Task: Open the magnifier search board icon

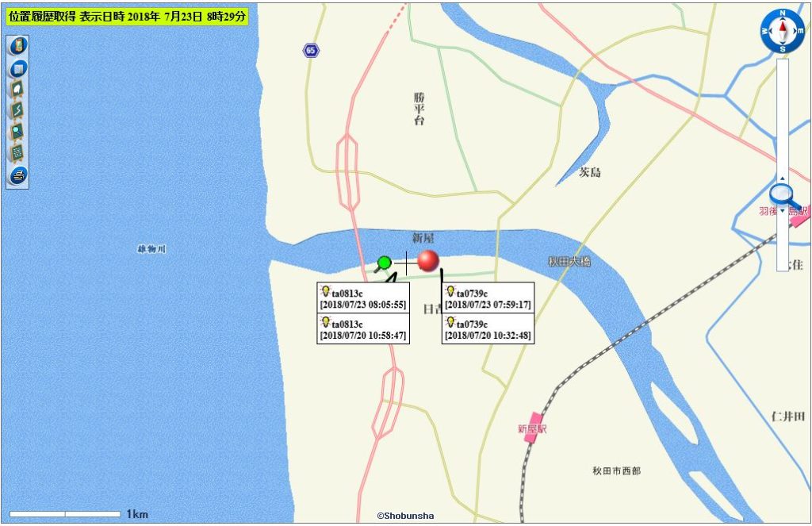Action: (x=17, y=131)
